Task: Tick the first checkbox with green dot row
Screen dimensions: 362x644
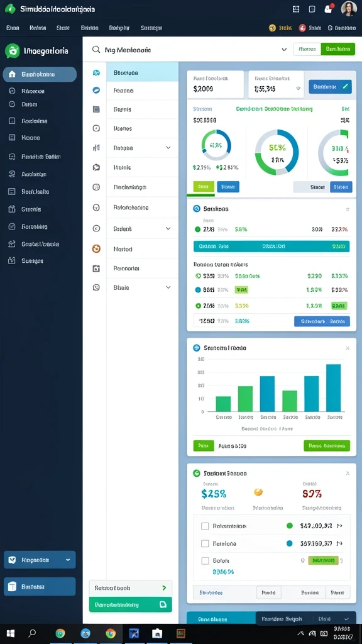Action: pyautogui.click(x=205, y=526)
